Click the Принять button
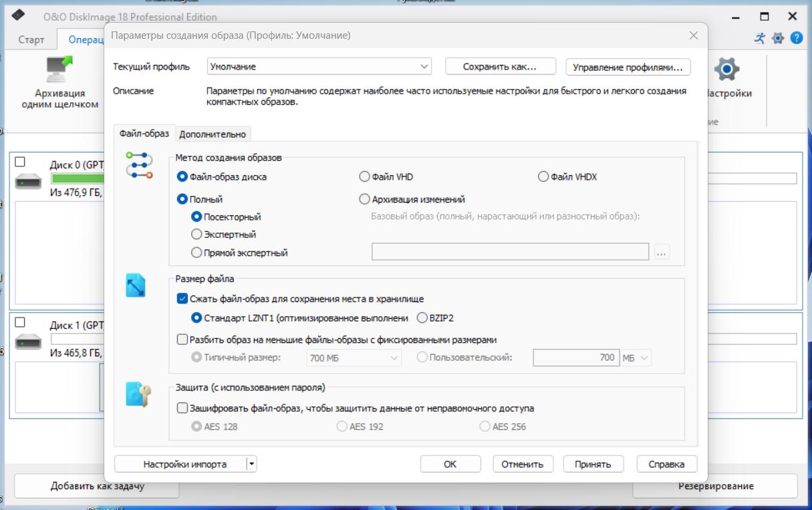Viewport: 812px width, 510px height. [x=594, y=464]
